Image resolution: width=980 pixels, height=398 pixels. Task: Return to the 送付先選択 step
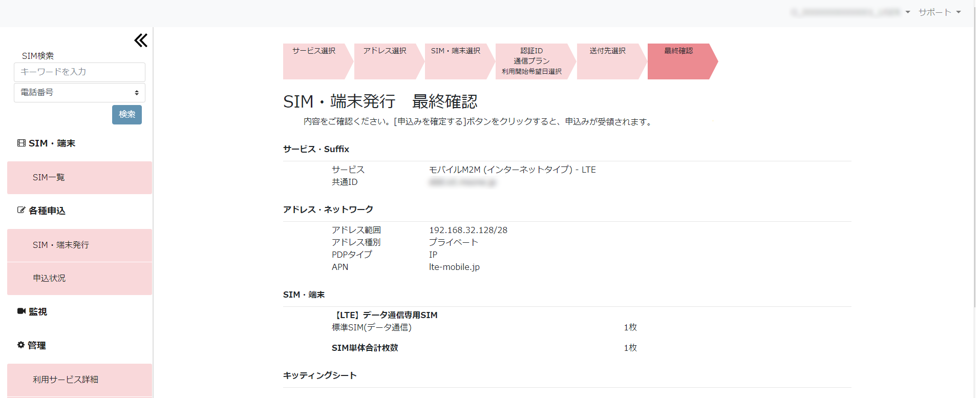pyautogui.click(x=608, y=61)
